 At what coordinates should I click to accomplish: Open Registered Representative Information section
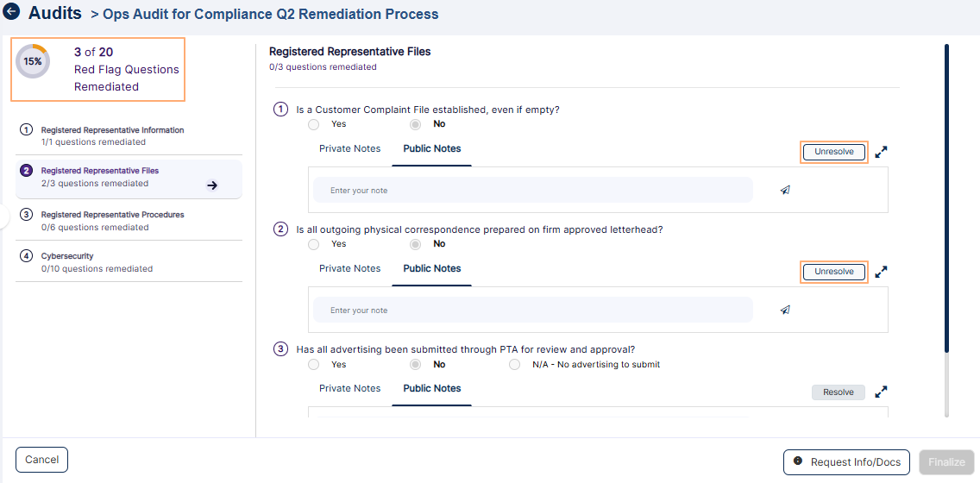pyautogui.click(x=112, y=135)
